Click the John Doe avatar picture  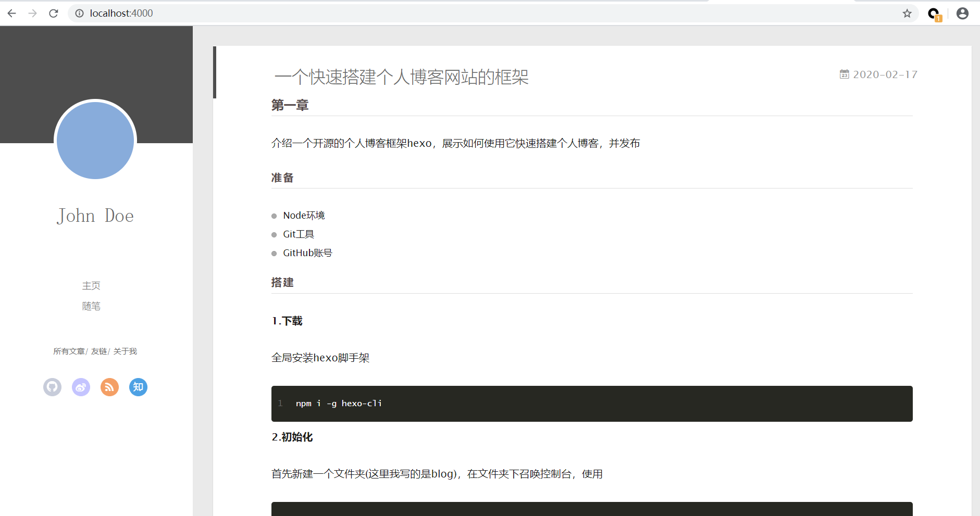click(x=95, y=141)
